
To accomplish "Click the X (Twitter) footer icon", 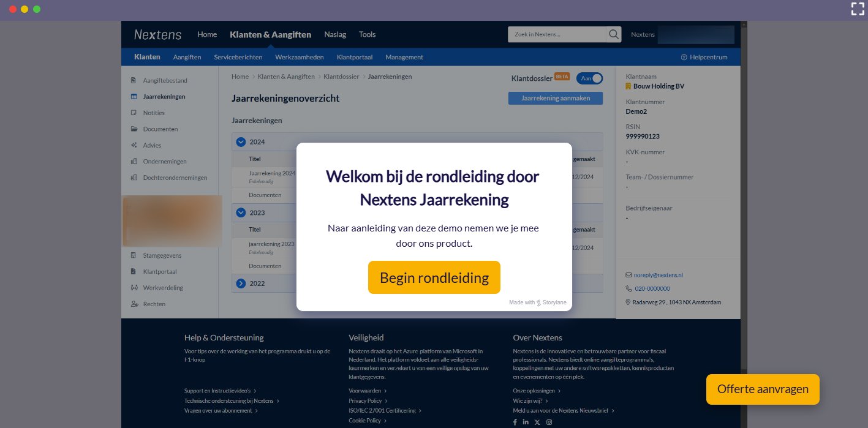I will [537, 422].
